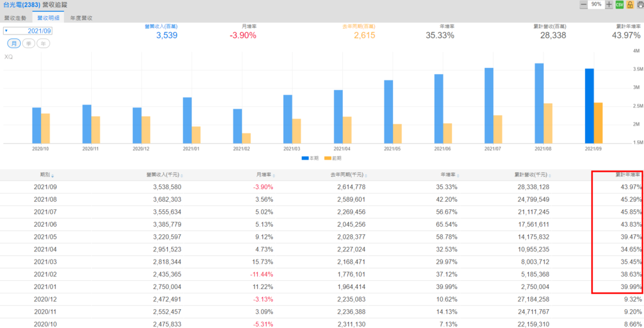Click the orange unlock padlock icon
Viewport: 644px width, 328px height.
(x=630, y=4)
